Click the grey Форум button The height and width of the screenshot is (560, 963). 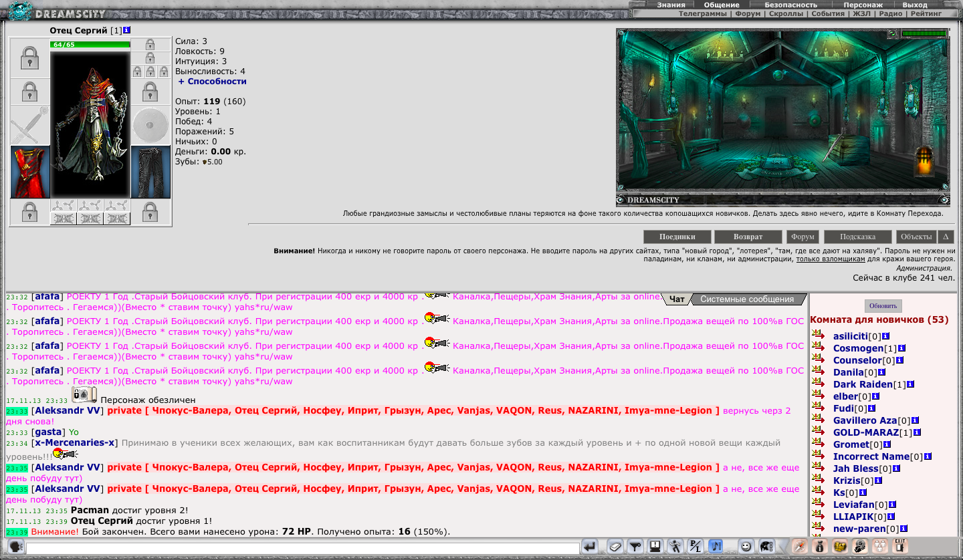(803, 237)
